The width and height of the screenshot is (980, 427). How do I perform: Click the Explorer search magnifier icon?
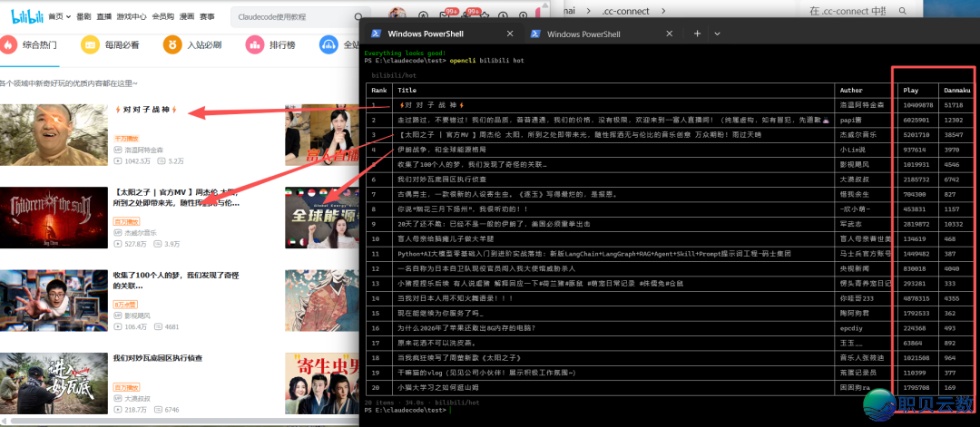click(x=903, y=11)
